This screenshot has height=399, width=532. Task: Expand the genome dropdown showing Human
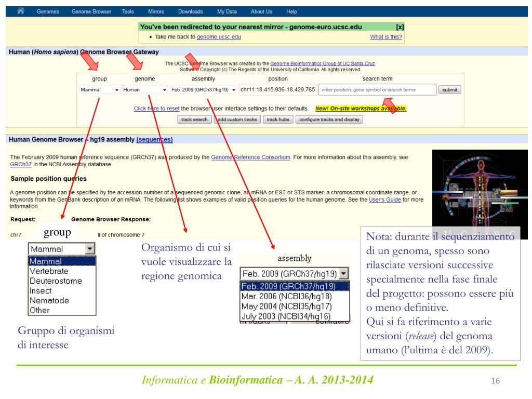[x=144, y=90]
